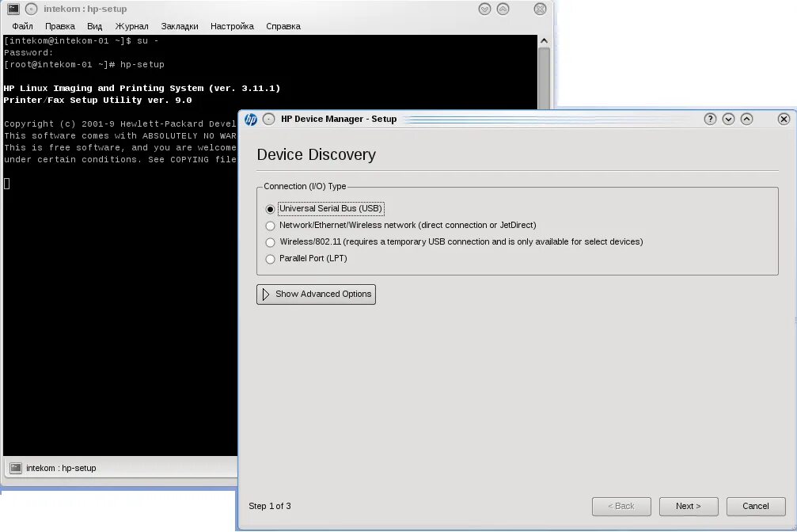This screenshot has width=797, height=532.
Task: Expand Show Advanced Options
Action: pyautogui.click(x=316, y=294)
